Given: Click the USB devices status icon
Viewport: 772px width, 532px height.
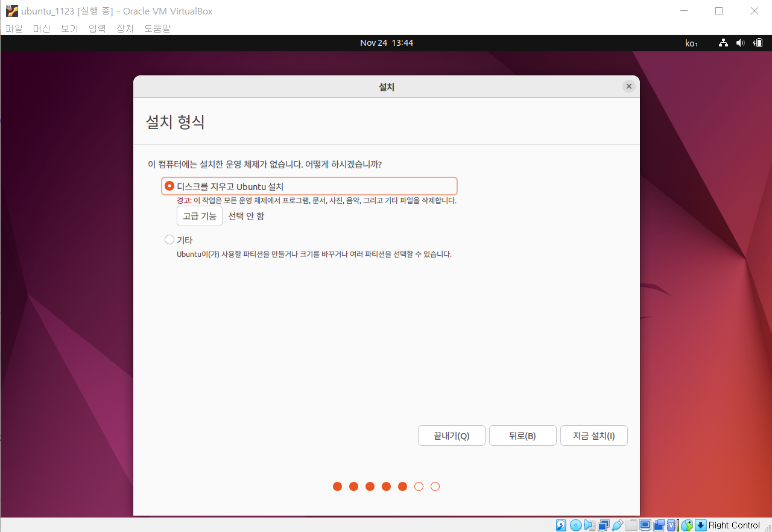Looking at the screenshot, I should (x=617, y=525).
